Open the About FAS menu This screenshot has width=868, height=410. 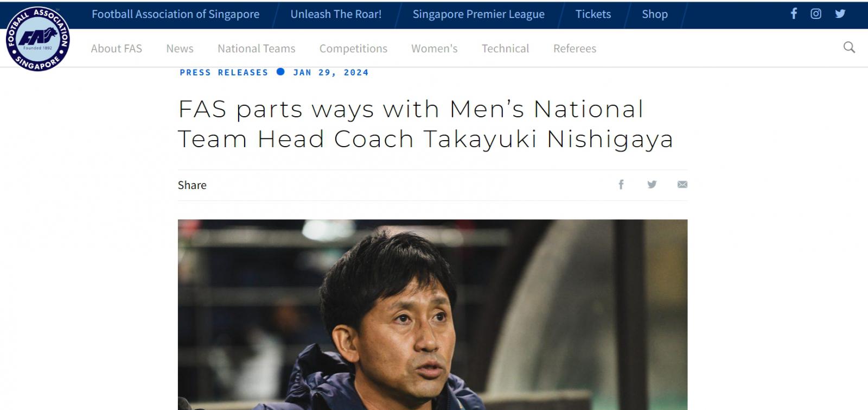coord(117,48)
